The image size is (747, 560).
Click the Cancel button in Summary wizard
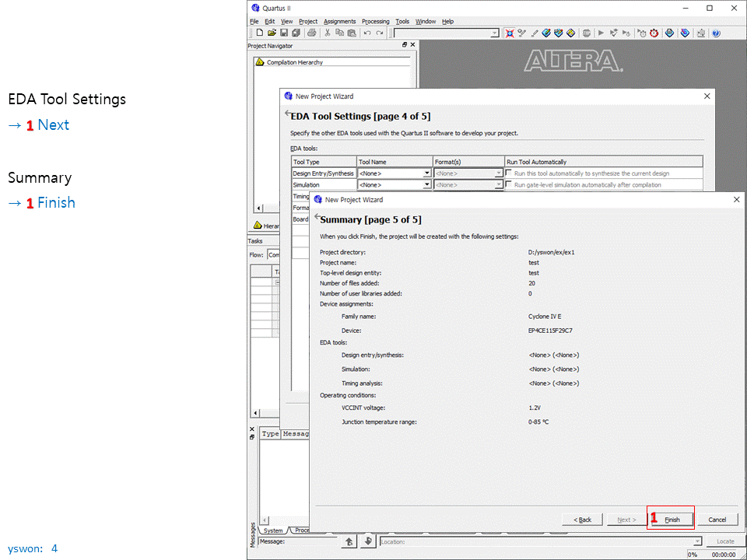[717, 520]
